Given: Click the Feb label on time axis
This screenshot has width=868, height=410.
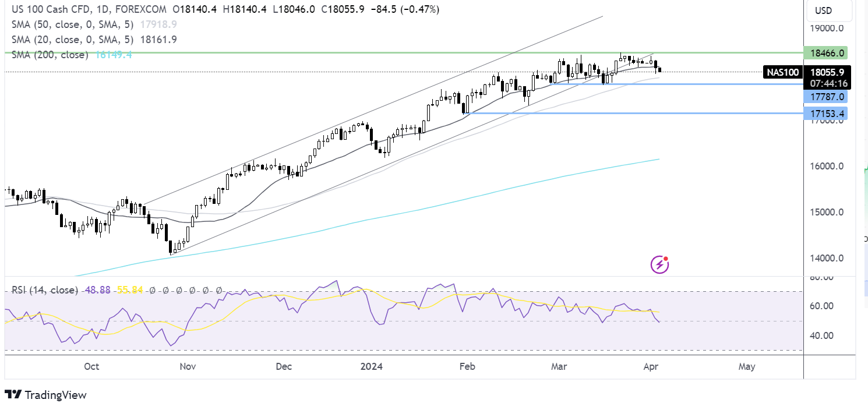Looking at the screenshot, I should click(467, 366).
